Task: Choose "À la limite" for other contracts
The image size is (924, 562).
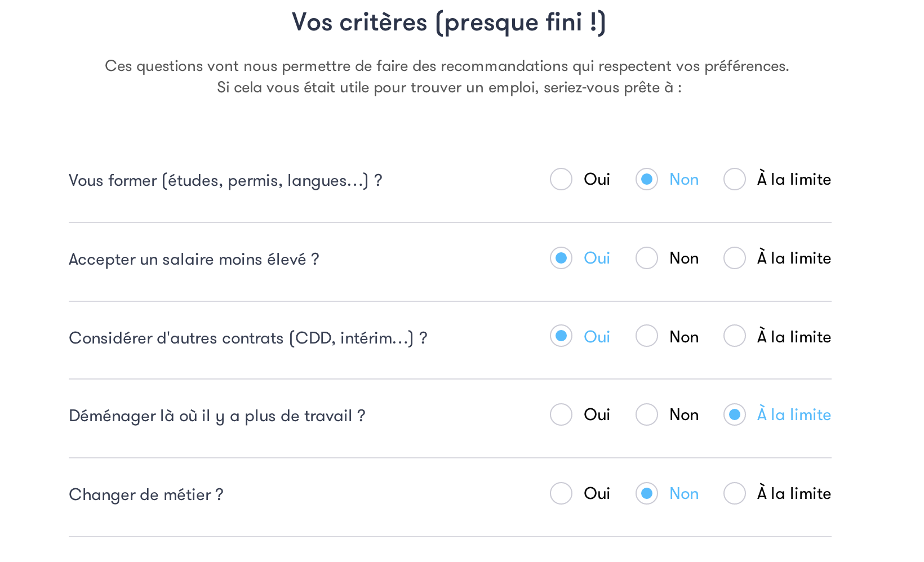Action: coord(735,336)
